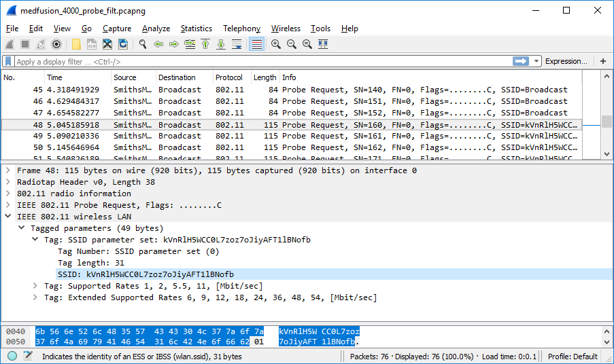614x364 pixels.
Task: Open the Tools menu
Action: coord(321,29)
